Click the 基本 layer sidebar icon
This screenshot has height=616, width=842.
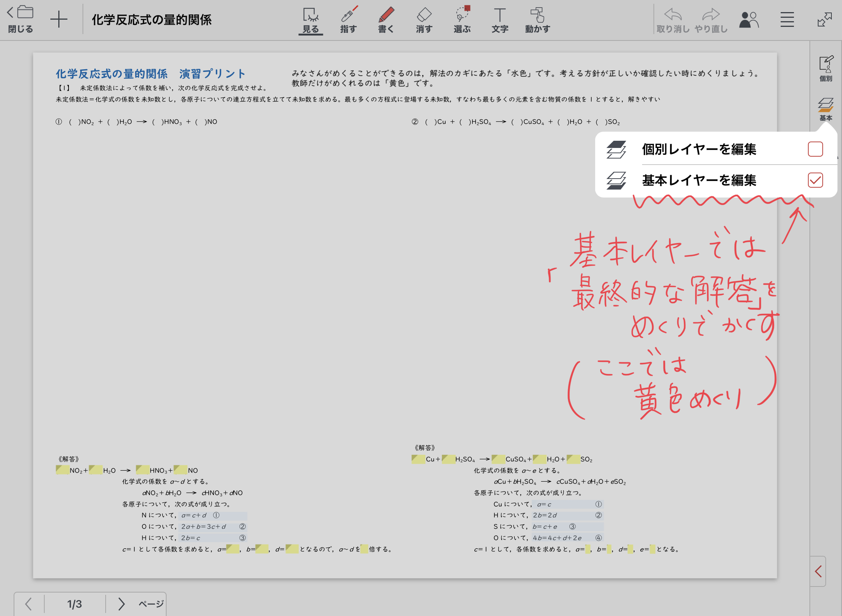[x=826, y=109]
